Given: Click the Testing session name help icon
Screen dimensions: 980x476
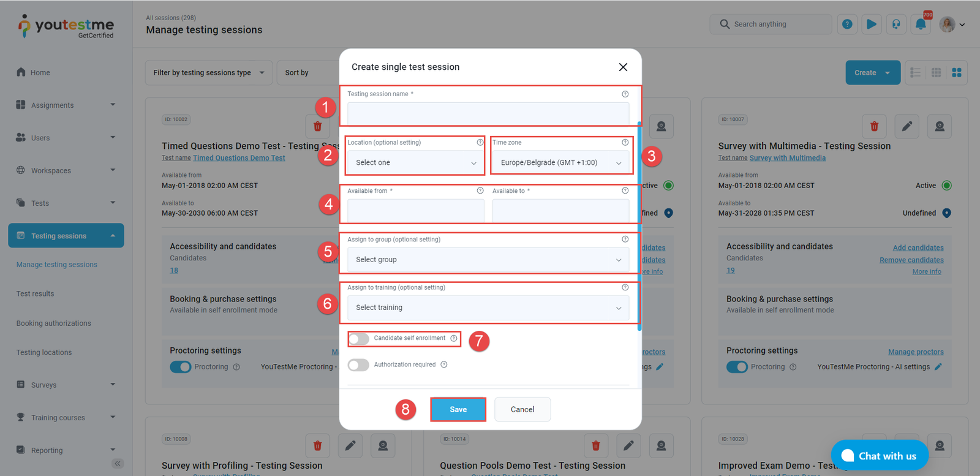Looking at the screenshot, I should (x=625, y=94).
